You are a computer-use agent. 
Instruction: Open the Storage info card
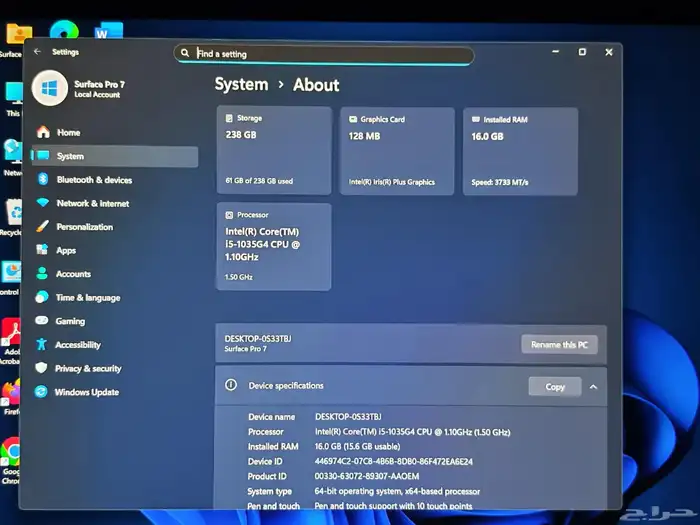click(273, 150)
